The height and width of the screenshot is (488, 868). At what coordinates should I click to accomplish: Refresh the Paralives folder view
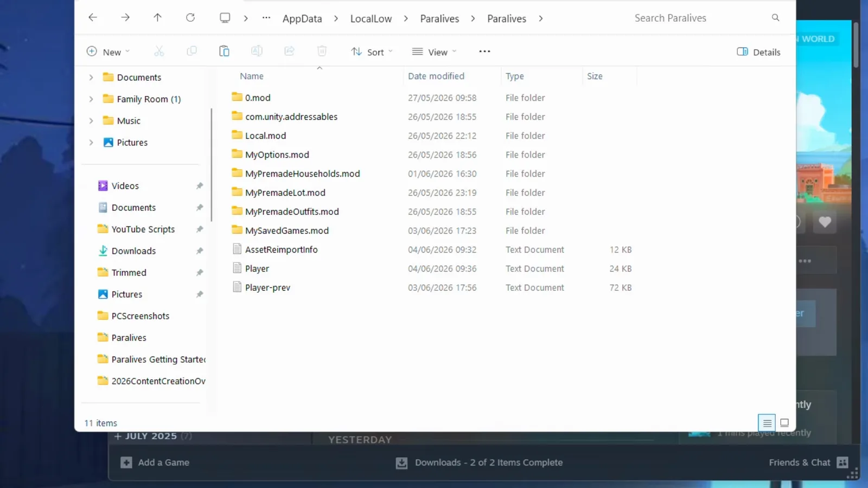pyautogui.click(x=190, y=18)
